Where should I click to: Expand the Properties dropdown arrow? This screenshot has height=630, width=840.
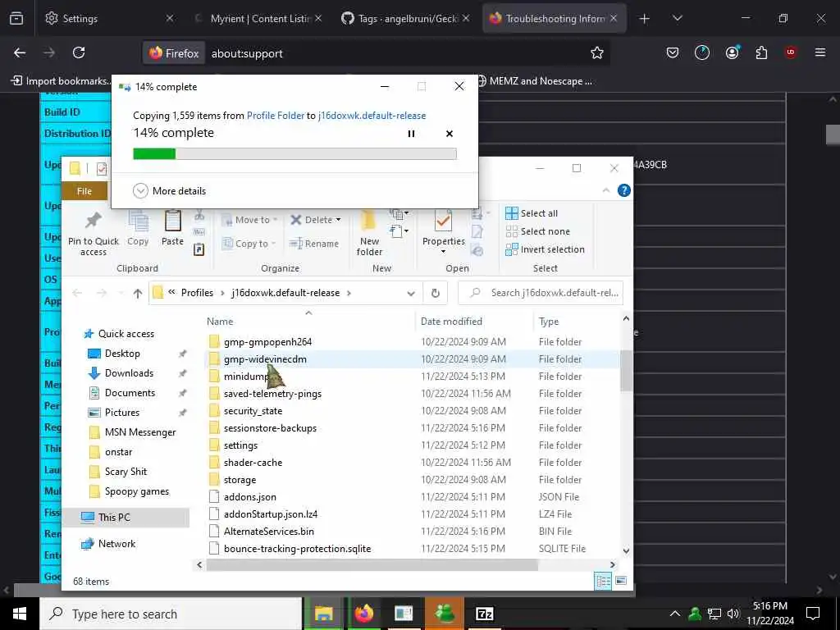[x=444, y=252]
